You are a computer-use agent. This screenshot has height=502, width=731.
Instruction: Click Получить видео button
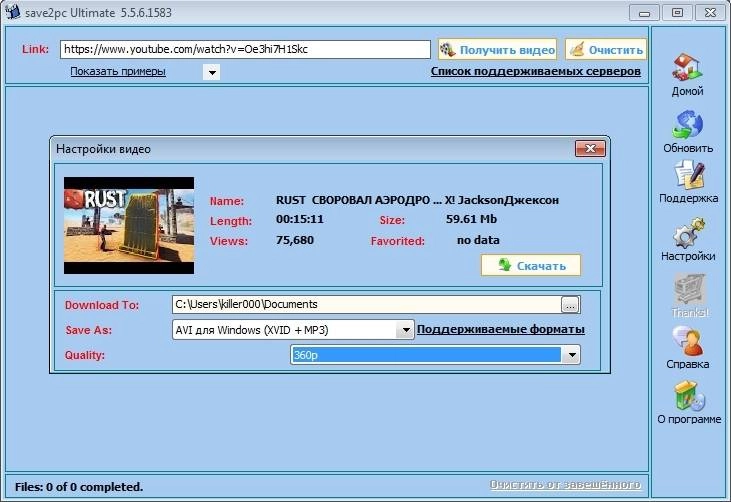(x=497, y=49)
